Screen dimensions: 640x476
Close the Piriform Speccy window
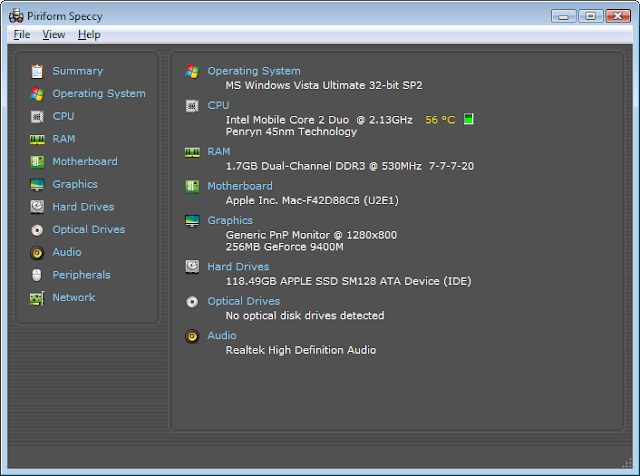click(x=618, y=16)
